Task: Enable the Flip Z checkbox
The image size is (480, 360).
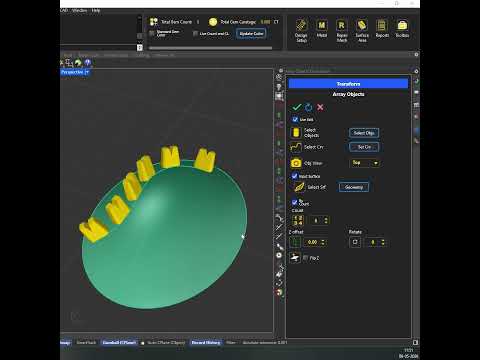Action: pos(306,258)
